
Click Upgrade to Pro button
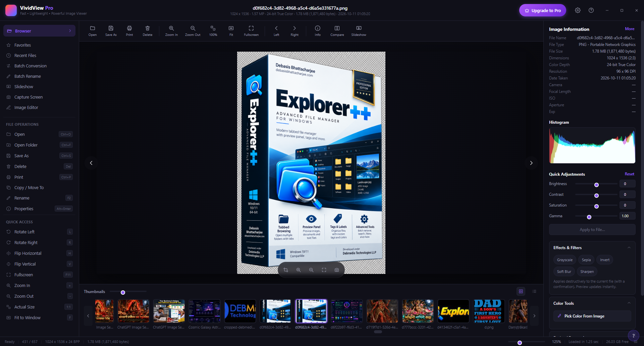tap(543, 10)
